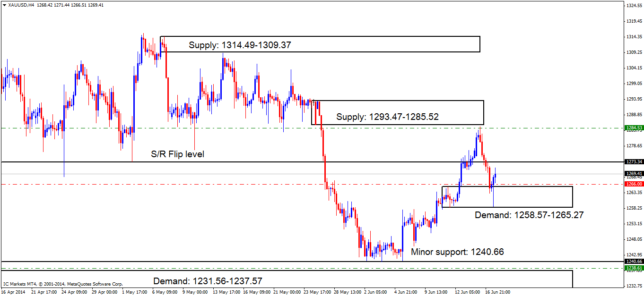Click the current price tag 1269.41
This screenshot has width=644, height=296.
point(634,173)
